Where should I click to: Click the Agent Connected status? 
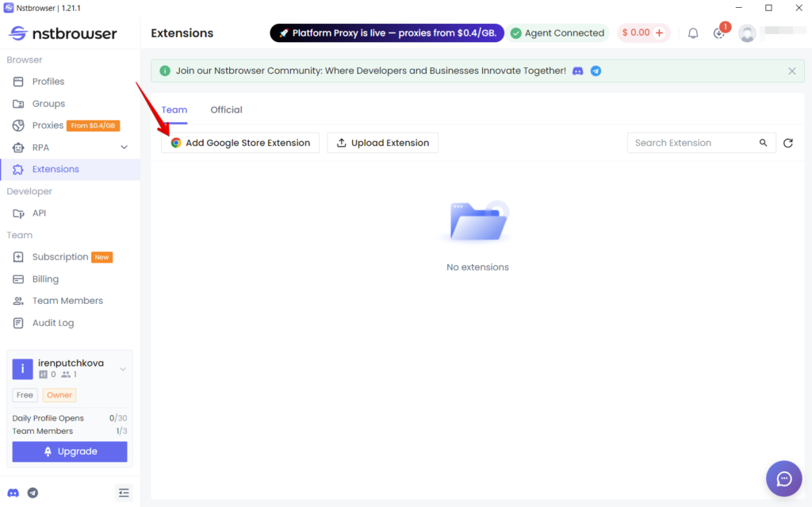(557, 33)
